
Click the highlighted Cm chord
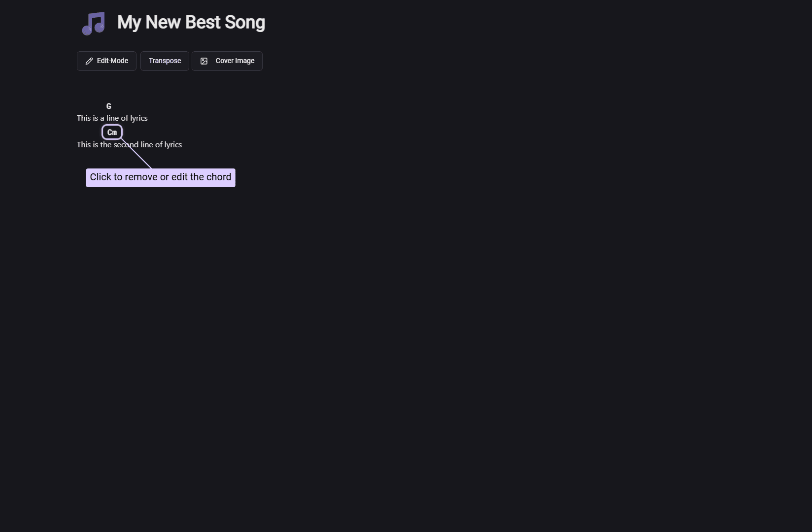tap(112, 132)
